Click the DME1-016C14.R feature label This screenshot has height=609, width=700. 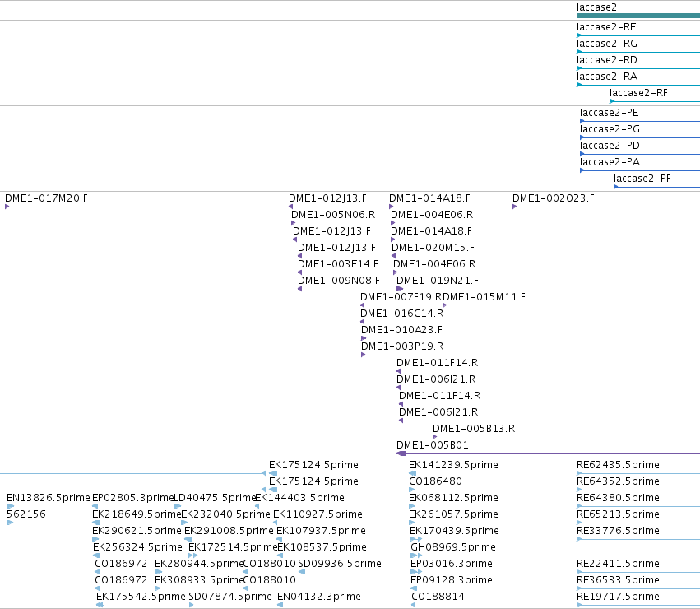tap(401, 314)
